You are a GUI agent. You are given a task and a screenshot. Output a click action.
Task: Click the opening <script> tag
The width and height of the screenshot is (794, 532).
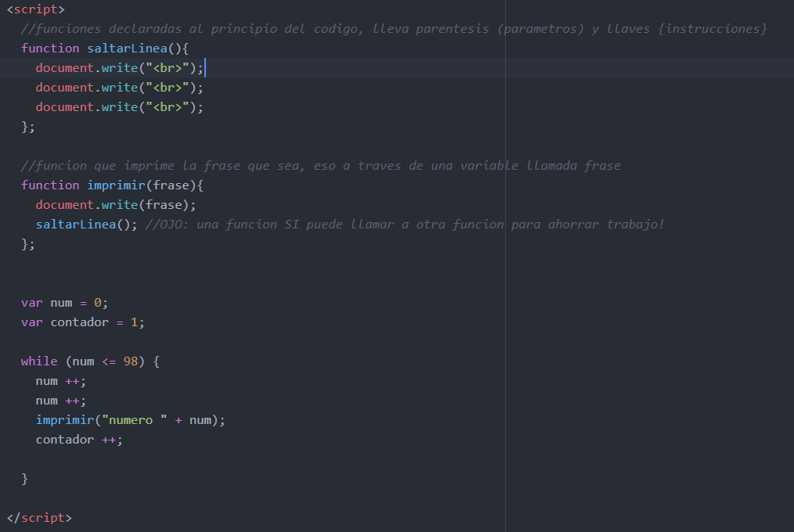point(31,9)
